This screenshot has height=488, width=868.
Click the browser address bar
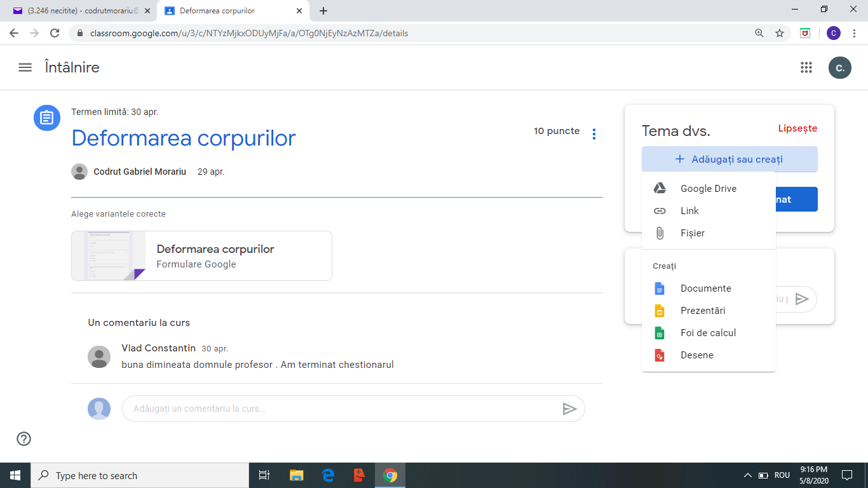pos(407,33)
